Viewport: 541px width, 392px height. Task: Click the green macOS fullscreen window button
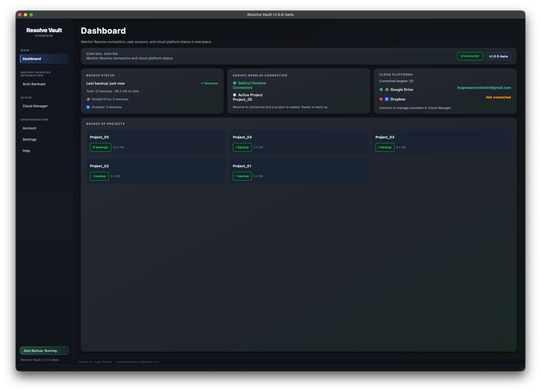31,15
